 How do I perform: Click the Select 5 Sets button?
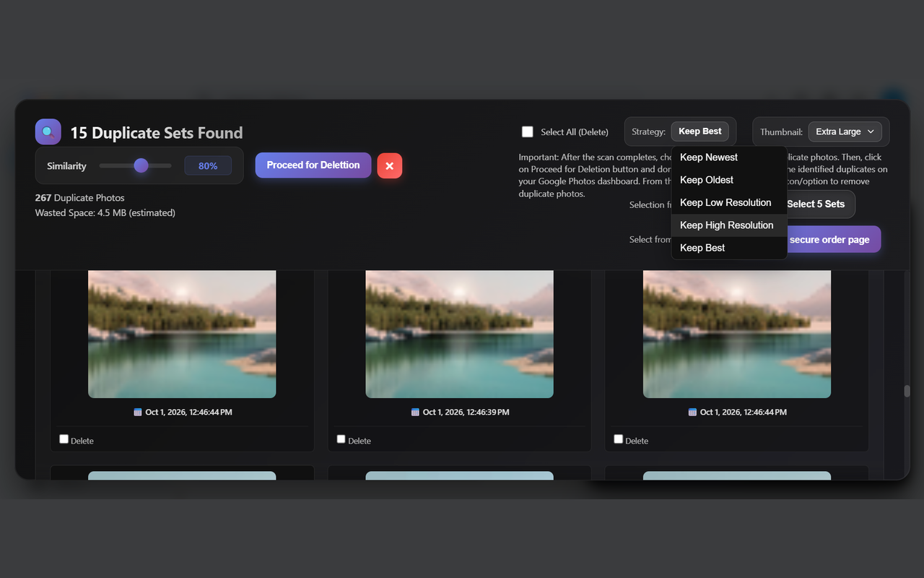point(821,204)
